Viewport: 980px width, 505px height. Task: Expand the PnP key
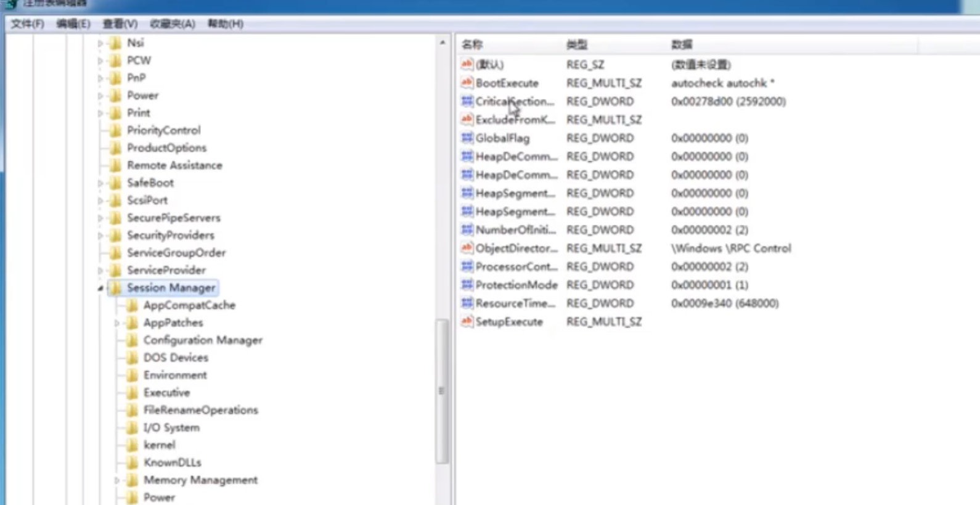pos(100,78)
